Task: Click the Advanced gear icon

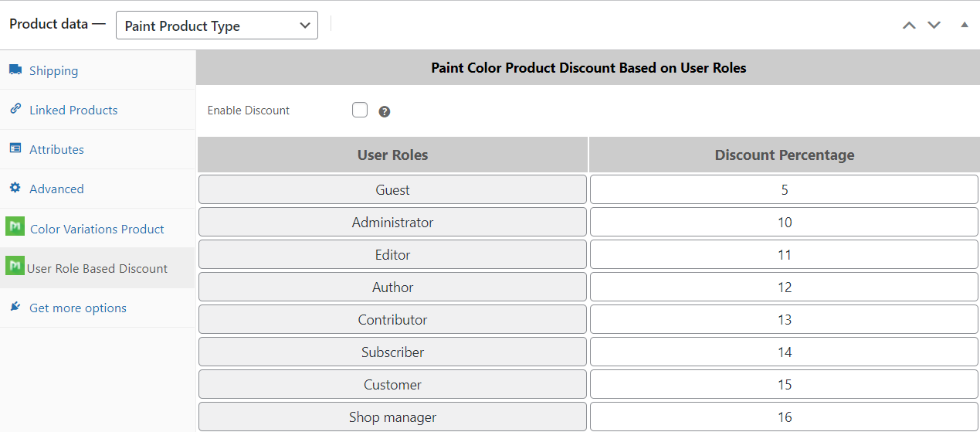Action: tap(15, 188)
